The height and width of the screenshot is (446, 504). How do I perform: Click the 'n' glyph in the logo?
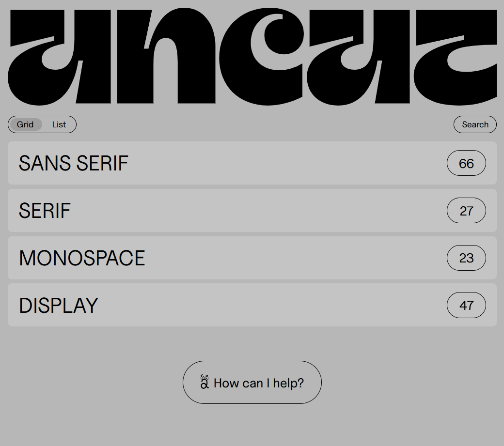tap(166, 56)
